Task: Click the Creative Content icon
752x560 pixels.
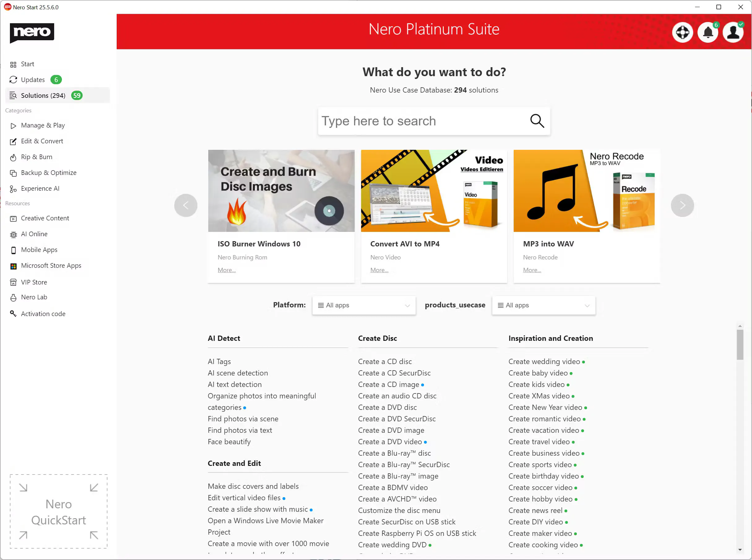Action: click(13, 219)
